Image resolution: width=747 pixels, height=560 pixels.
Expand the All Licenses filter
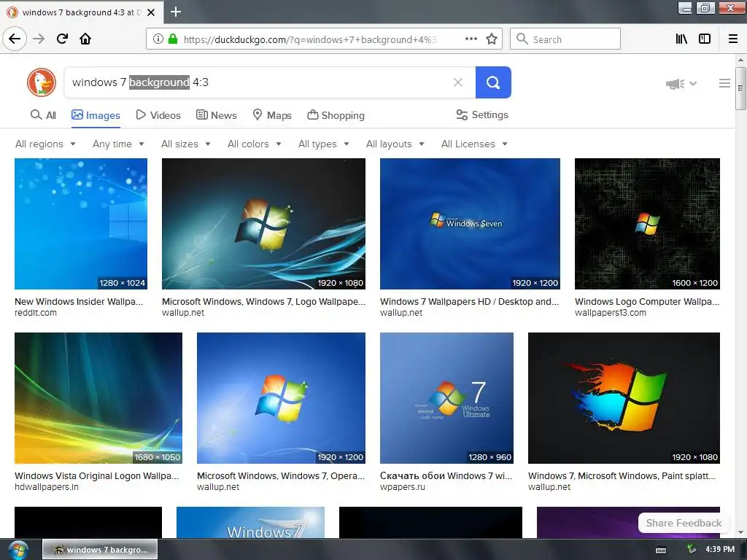pyautogui.click(x=474, y=144)
